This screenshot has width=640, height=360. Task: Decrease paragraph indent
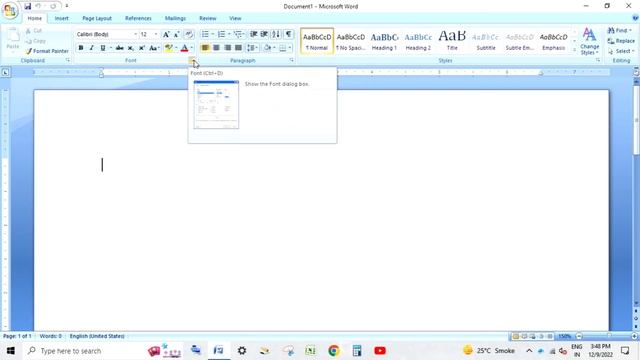(253, 34)
